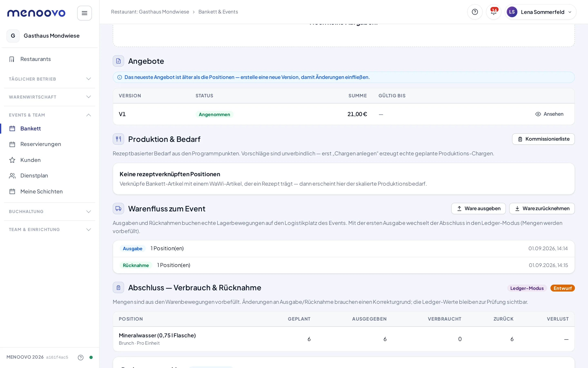588x368 pixels.
Task: Open notifications bell with badge 16
Action: pos(493,12)
